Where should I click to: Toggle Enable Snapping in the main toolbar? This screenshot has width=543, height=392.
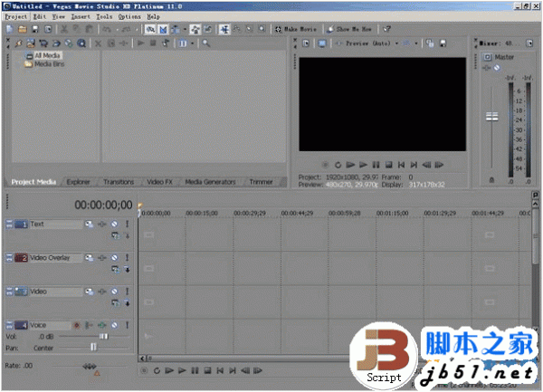[150, 30]
